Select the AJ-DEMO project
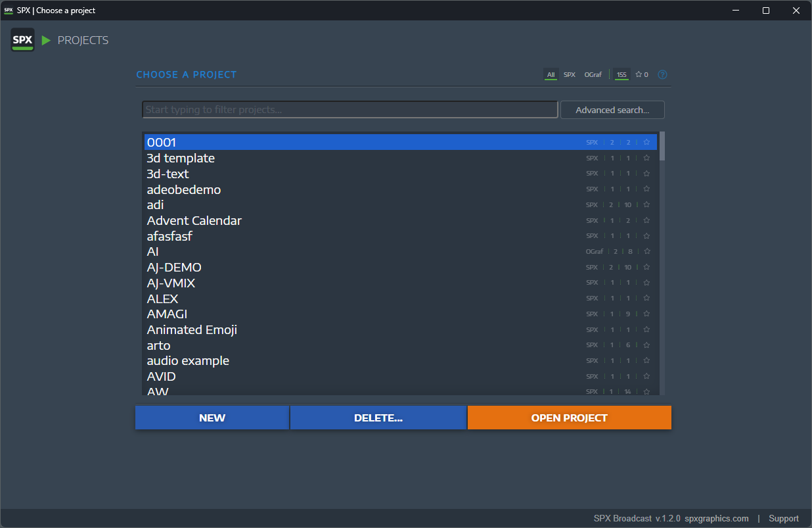812x528 pixels. point(401,267)
